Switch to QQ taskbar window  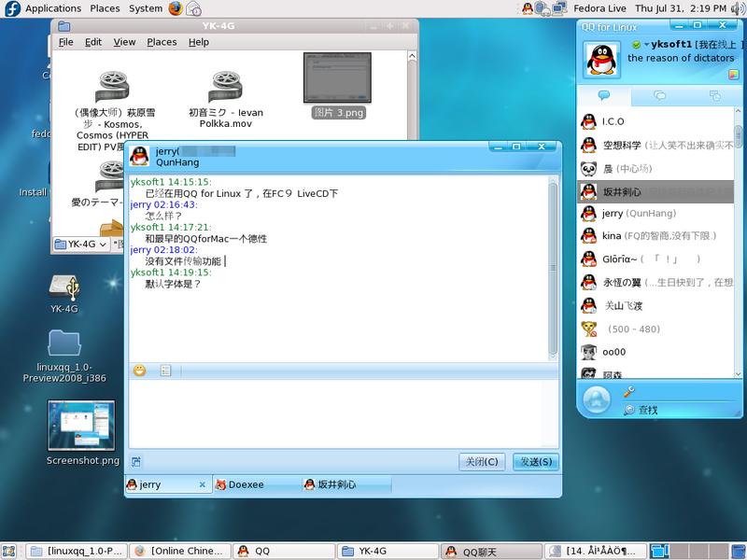284,551
